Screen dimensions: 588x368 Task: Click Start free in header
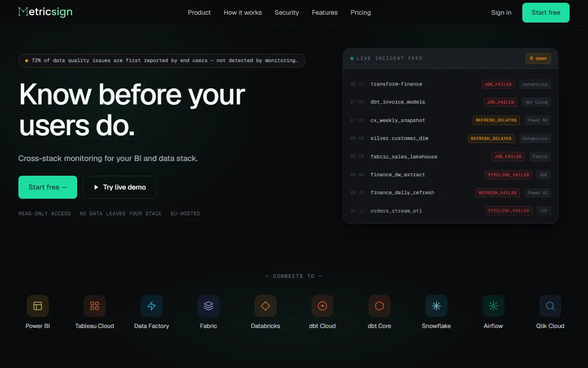click(x=546, y=12)
